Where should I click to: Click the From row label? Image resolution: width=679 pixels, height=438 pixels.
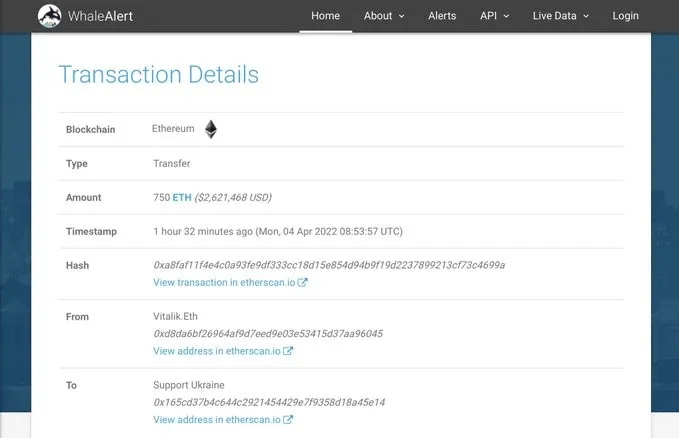coord(78,317)
